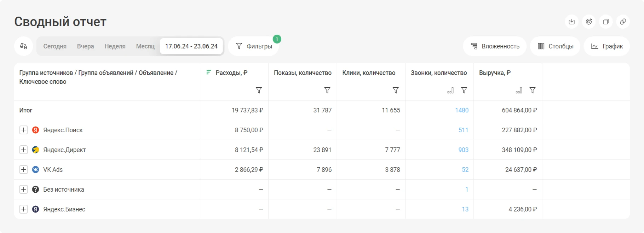
Task: Click the bar chart icon in Выручка column
Action: pos(519,91)
